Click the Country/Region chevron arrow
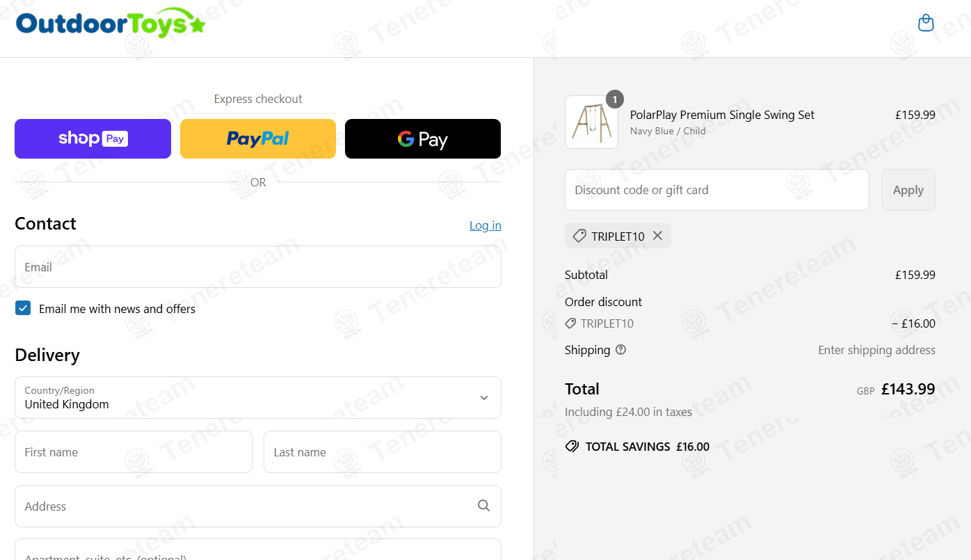971x560 pixels. point(484,398)
